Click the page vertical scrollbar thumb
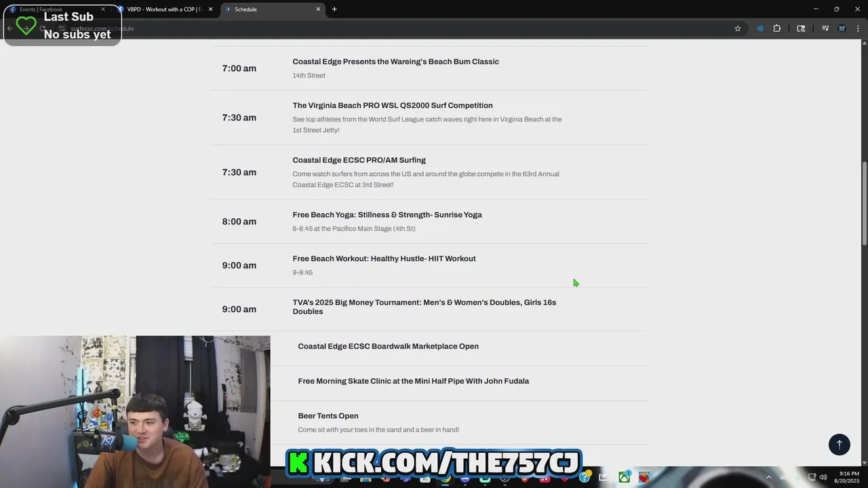Viewport: 868px width, 488px height. click(864, 203)
